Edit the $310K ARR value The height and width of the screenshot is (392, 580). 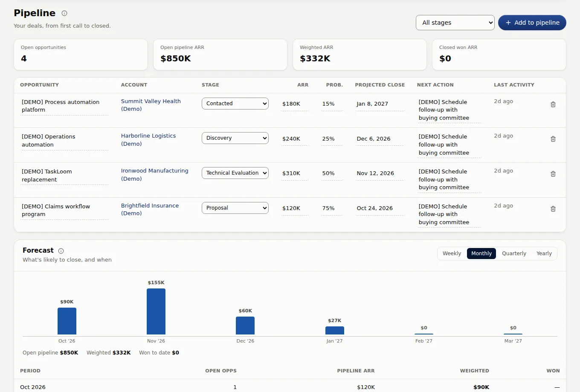294,173
